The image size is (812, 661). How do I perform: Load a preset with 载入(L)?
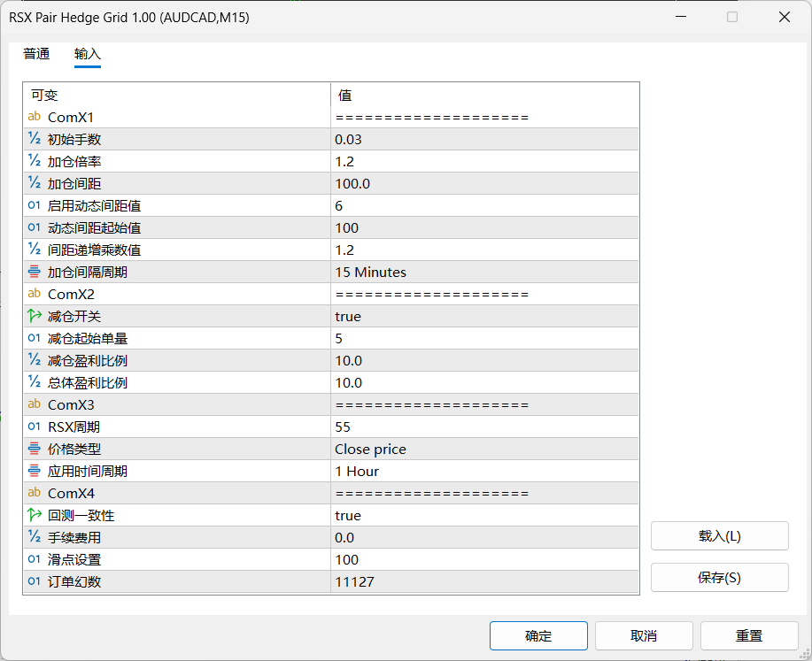click(719, 535)
